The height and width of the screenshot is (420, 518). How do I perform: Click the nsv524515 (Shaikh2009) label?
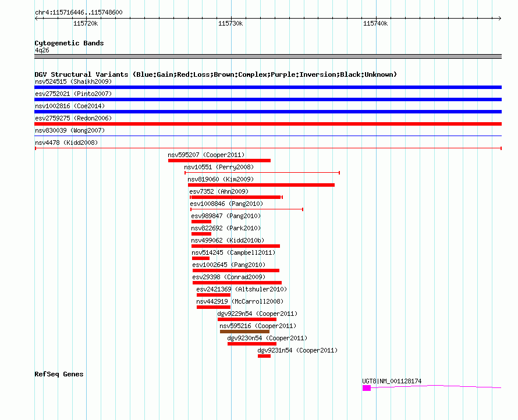[73, 81]
